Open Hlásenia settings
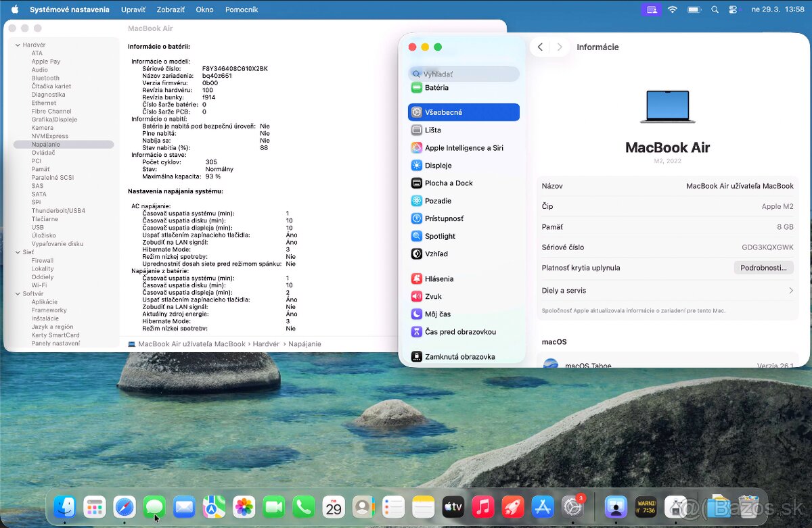Screen dimensions: 812x528 [x=438, y=278]
